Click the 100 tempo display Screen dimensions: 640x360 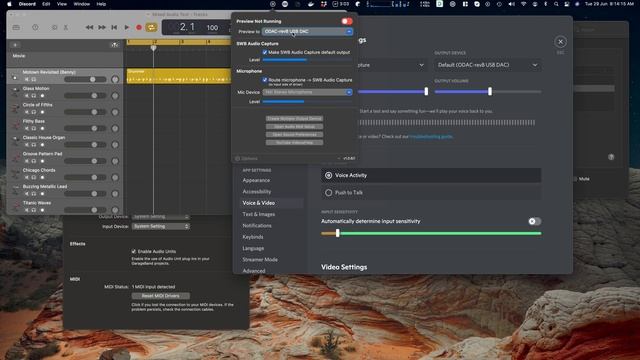coord(212,28)
